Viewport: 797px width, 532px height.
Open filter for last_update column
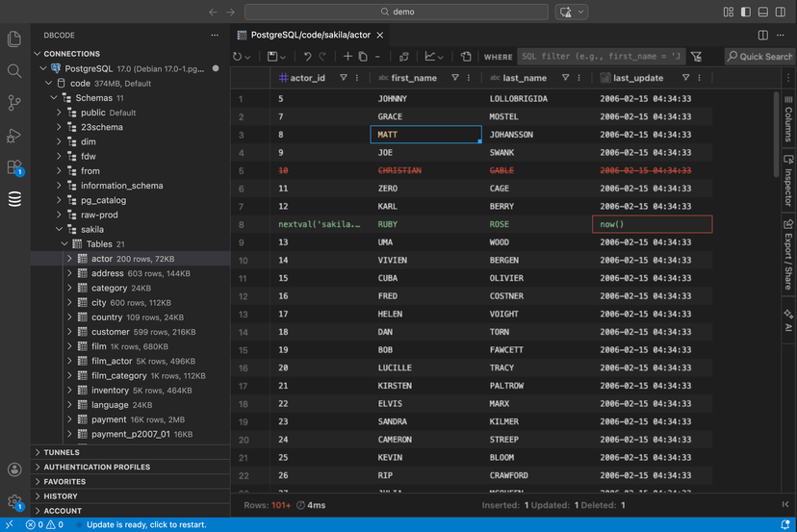coord(685,78)
